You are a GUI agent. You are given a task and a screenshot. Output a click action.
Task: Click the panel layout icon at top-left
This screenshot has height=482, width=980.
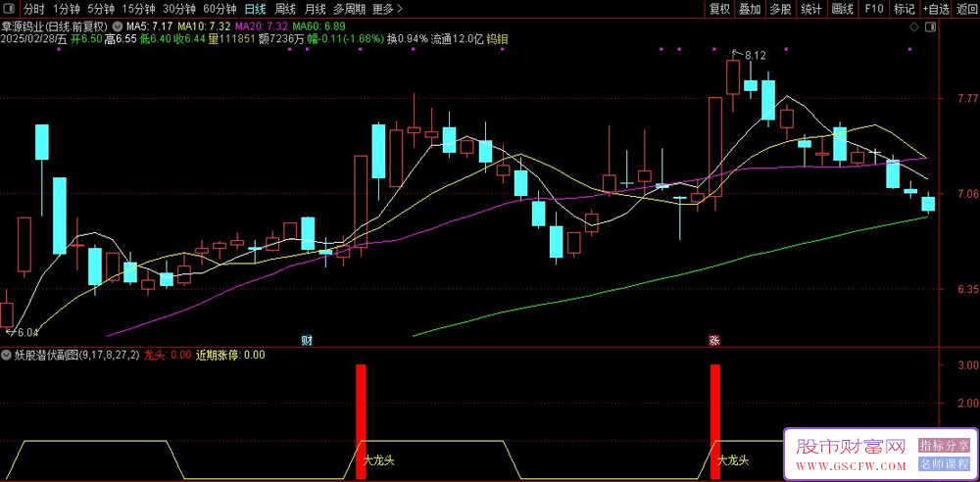tap(9, 9)
